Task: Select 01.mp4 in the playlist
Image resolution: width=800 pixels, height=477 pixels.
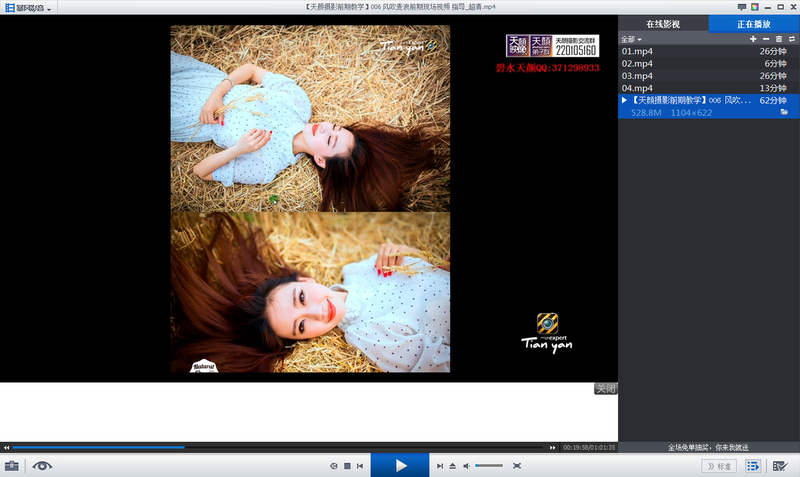Action: coord(709,51)
